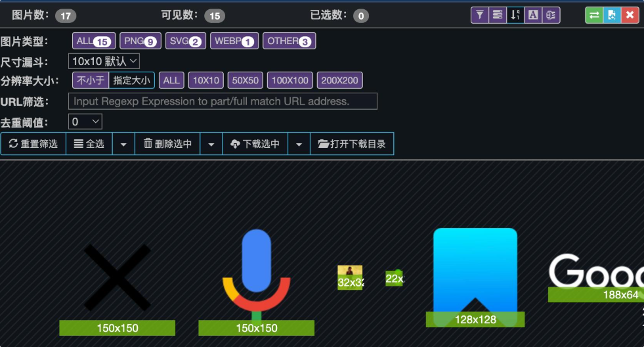Click 重置筛选 reset filter button

click(x=33, y=143)
